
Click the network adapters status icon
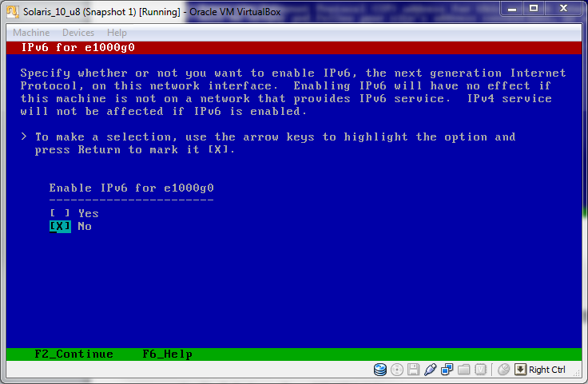tap(447, 370)
